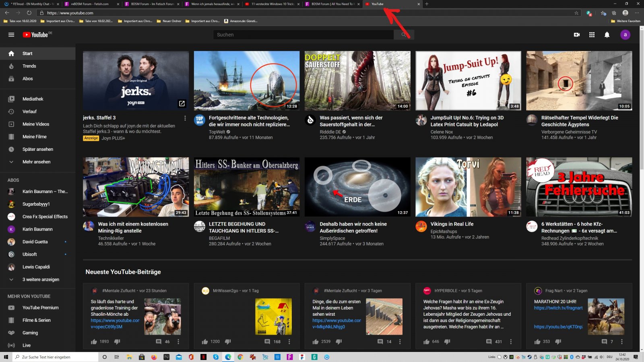
Task: Open the YouTube apps grid icon
Action: coord(592,35)
